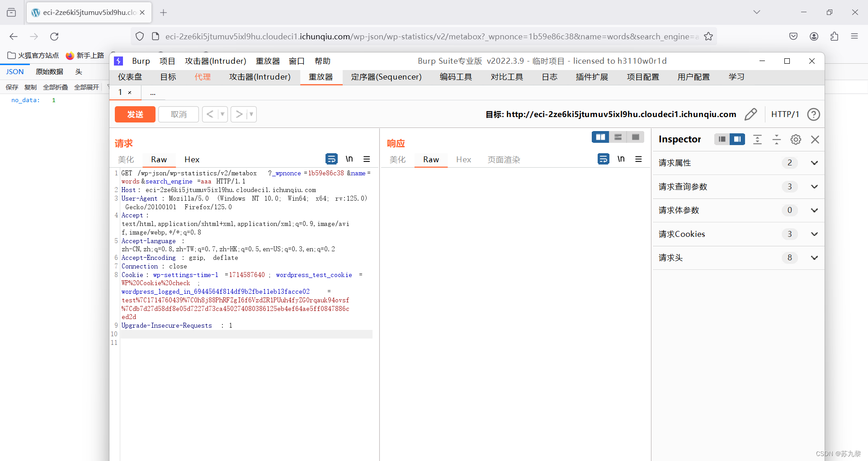Screen dimensions: 868x461
Task: Open Firefox application menu
Action: click(x=854, y=37)
